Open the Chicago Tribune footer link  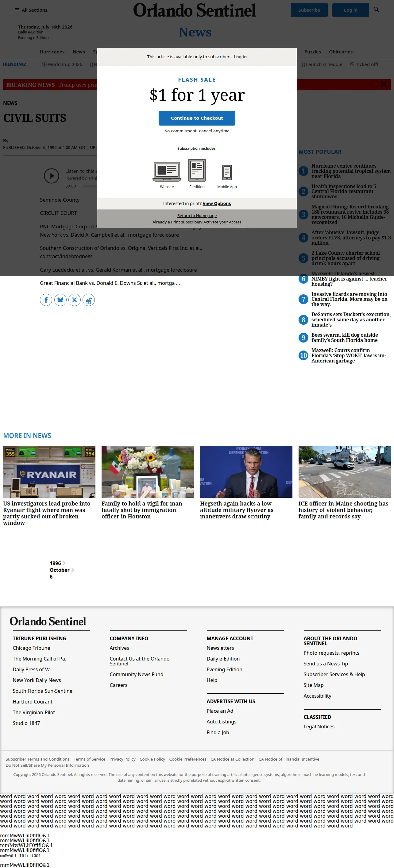tap(31, 648)
